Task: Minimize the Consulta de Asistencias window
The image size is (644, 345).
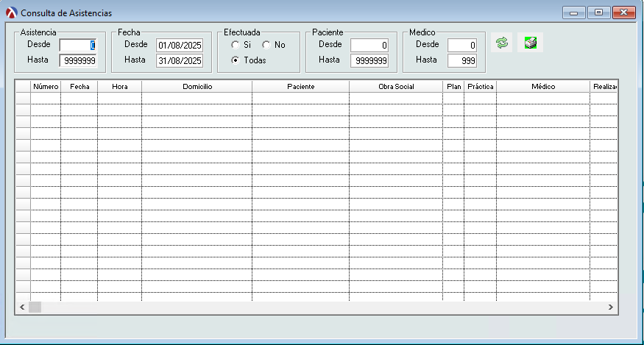Action: [573, 13]
